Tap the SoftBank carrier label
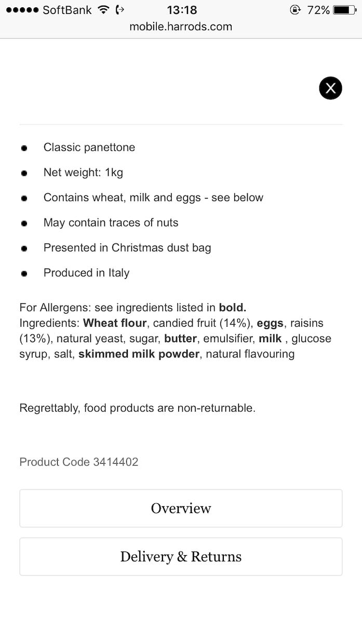The width and height of the screenshot is (362, 644). pyautogui.click(x=67, y=10)
